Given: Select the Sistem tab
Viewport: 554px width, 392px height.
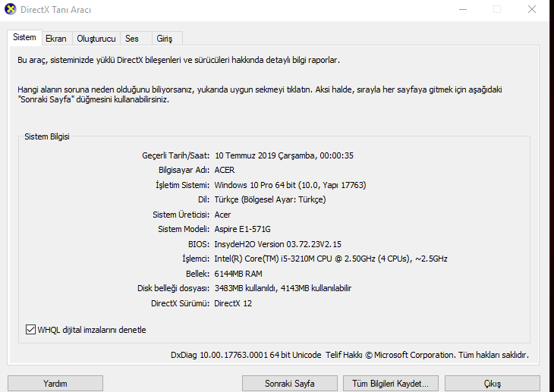Looking at the screenshot, I should pos(24,38).
